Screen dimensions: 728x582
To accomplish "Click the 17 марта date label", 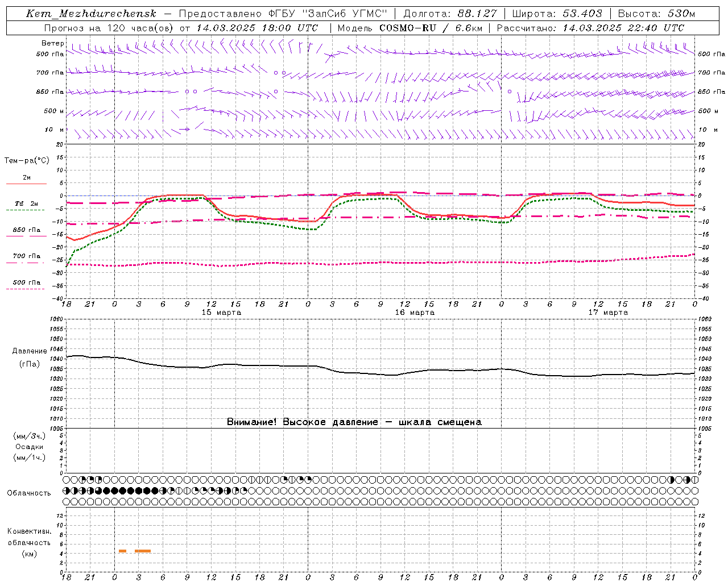I will tap(608, 313).
